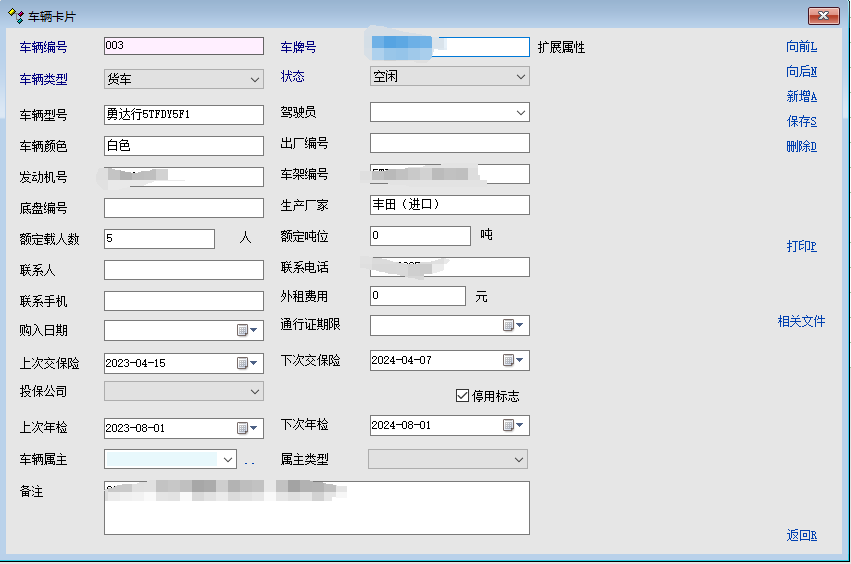Image resolution: width=851 pixels, height=564 pixels.
Task: Open the 状态 dropdown list
Action: tap(521, 76)
